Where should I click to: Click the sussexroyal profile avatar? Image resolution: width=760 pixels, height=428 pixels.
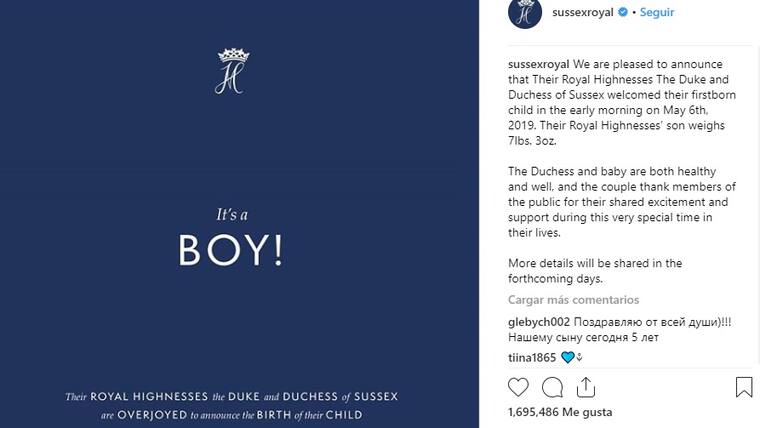[525, 13]
